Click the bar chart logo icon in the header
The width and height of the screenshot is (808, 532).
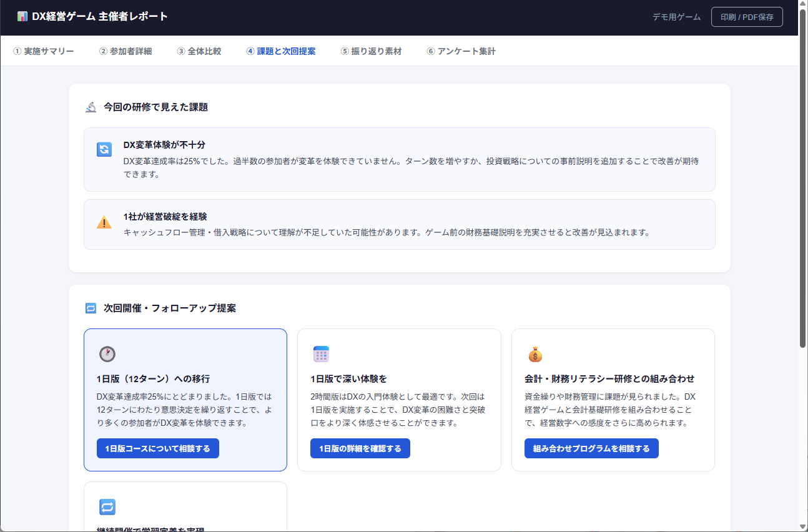[22, 17]
